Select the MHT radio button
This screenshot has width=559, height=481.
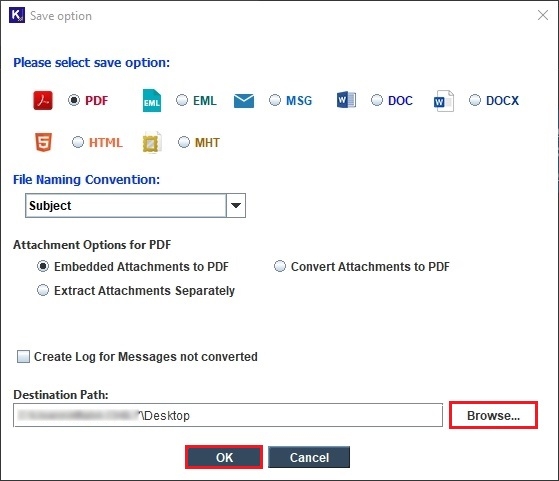coord(184,142)
